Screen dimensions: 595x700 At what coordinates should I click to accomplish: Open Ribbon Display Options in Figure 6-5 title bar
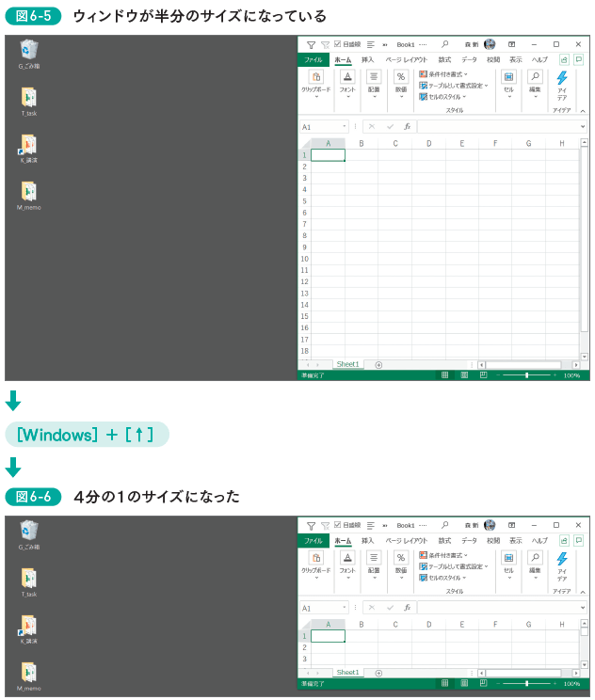(512, 44)
